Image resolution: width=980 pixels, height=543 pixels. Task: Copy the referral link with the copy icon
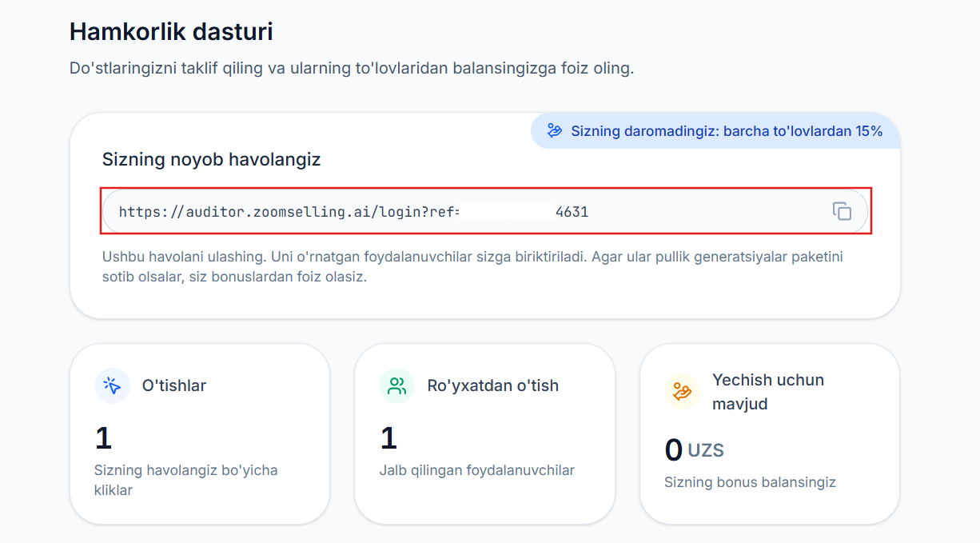[x=842, y=211]
